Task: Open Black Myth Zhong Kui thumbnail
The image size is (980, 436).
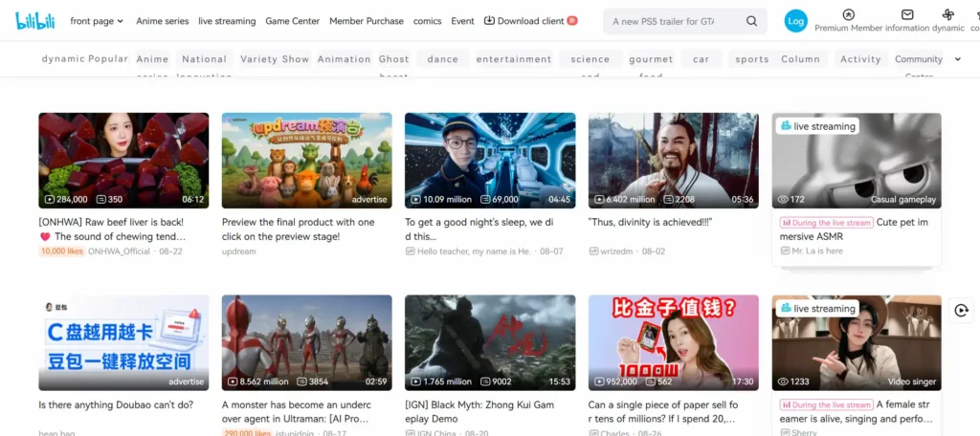Action: [490, 343]
